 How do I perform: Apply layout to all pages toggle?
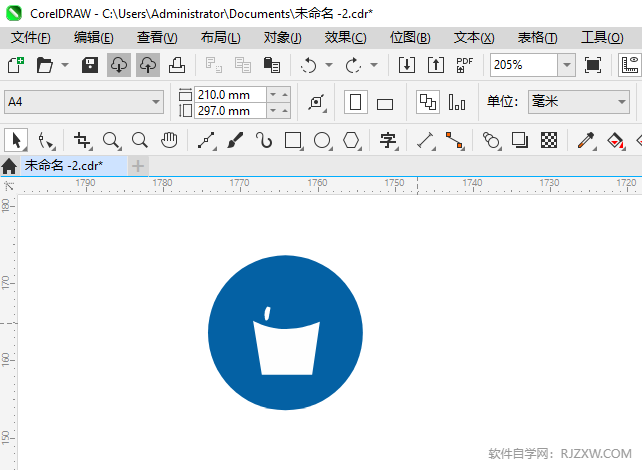point(428,102)
